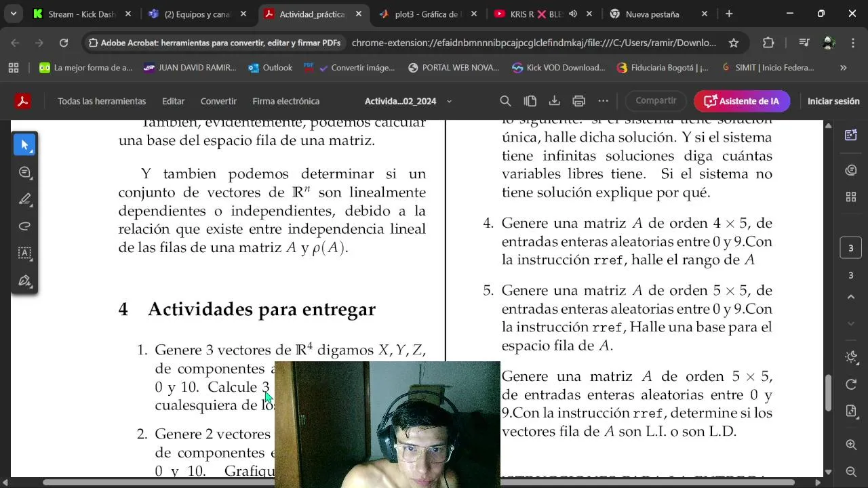Open Outlook bookmark
The height and width of the screenshot is (488, 868).
point(271,68)
